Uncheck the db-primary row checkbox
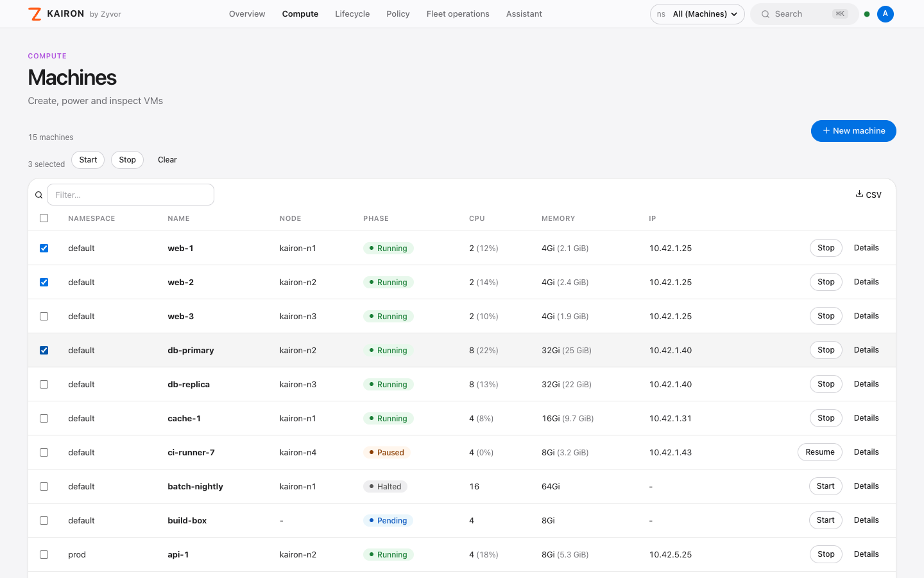Viewport: 924px width, 578px height. 44,350
